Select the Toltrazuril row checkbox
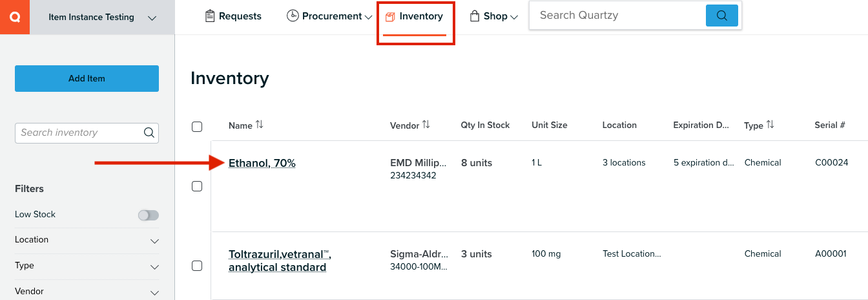This screenshot has height=300, width=868. [197, 266]
